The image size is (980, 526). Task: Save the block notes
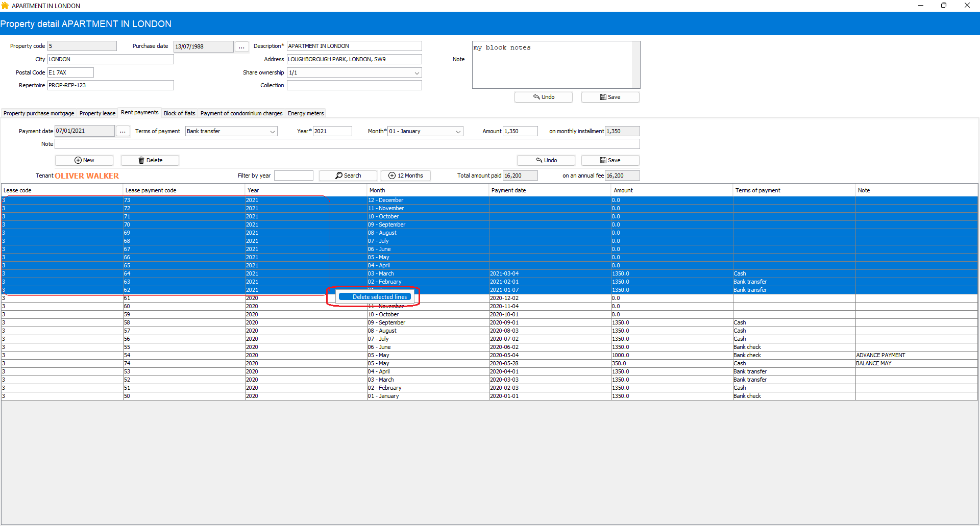[610, 97]
